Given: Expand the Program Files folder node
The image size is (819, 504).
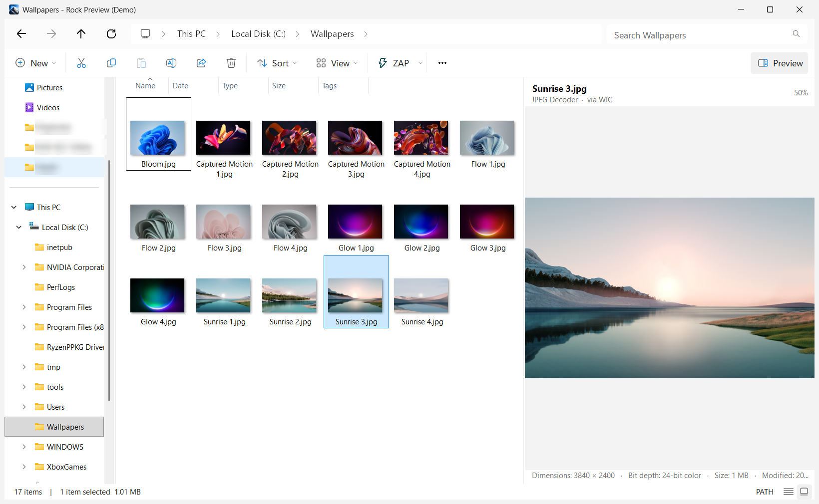Looking at the screenshot, I should click(24, 307).
